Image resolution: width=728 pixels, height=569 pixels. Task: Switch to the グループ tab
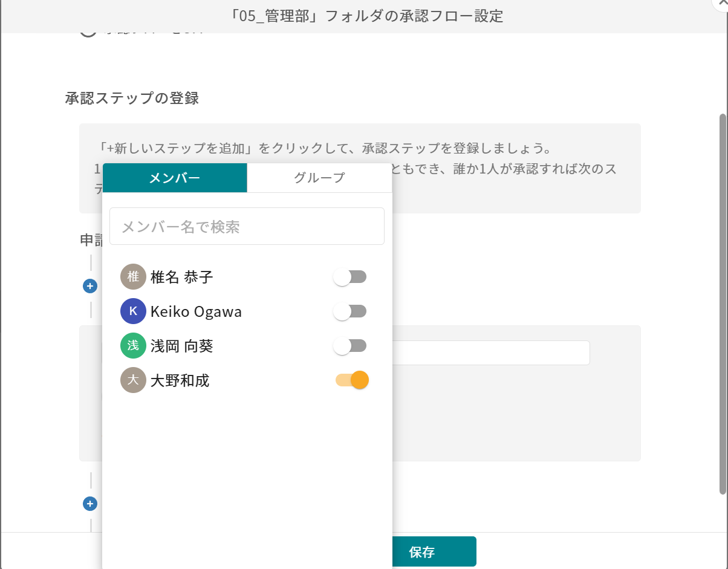319,178
